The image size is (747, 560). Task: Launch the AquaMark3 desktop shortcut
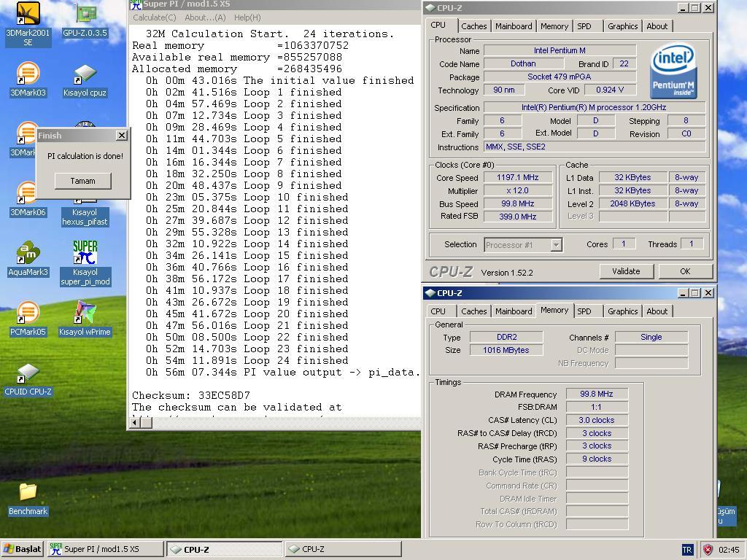[x=28, y=260]
